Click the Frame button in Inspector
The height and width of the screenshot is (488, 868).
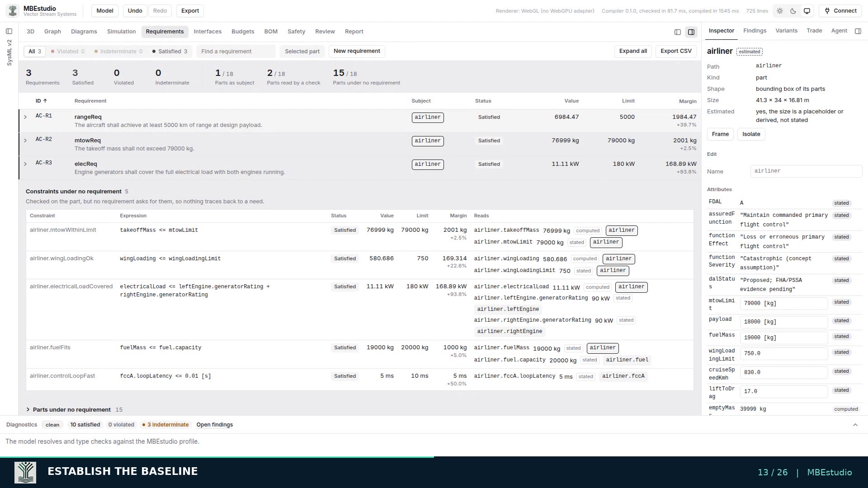click(x=720, y=134)
